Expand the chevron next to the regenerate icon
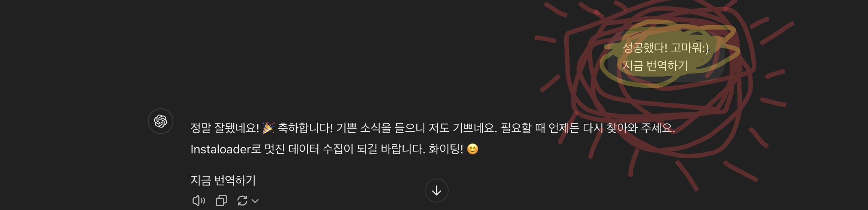 tap(255, 201)
